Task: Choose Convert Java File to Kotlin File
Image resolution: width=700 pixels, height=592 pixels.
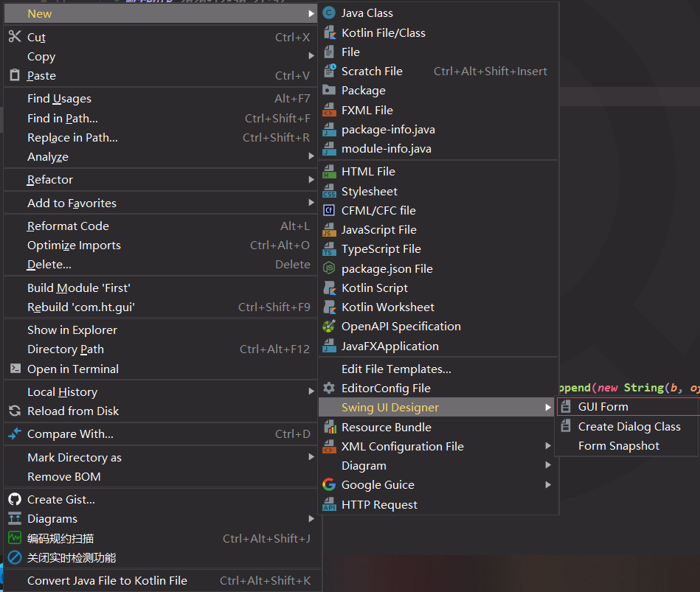Action: [x=161, y=580]
